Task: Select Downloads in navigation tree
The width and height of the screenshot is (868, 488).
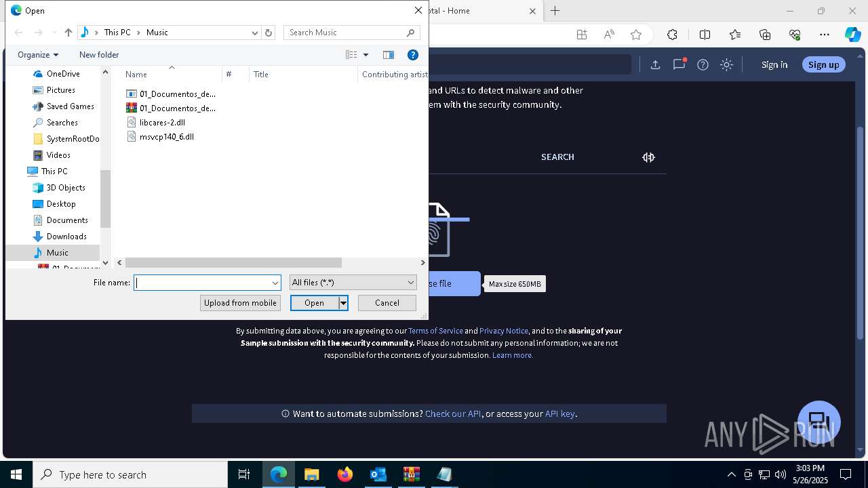Action: point(66,237)
